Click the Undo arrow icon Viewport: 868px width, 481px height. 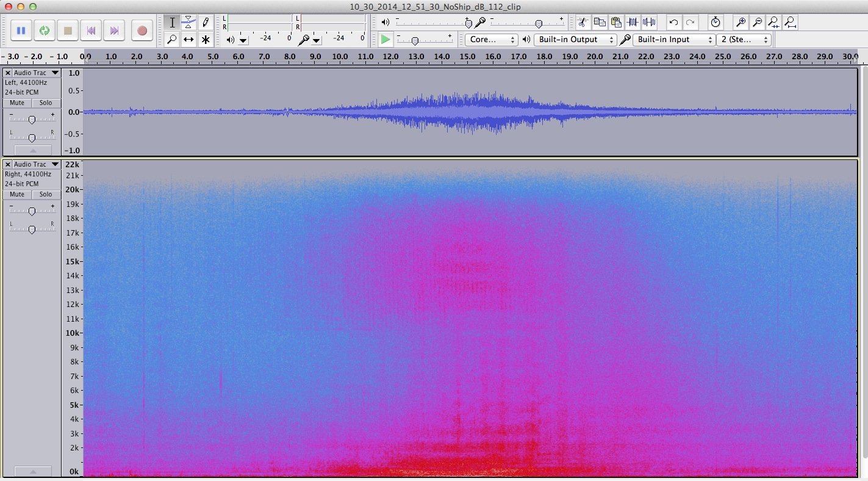[673, 23]
